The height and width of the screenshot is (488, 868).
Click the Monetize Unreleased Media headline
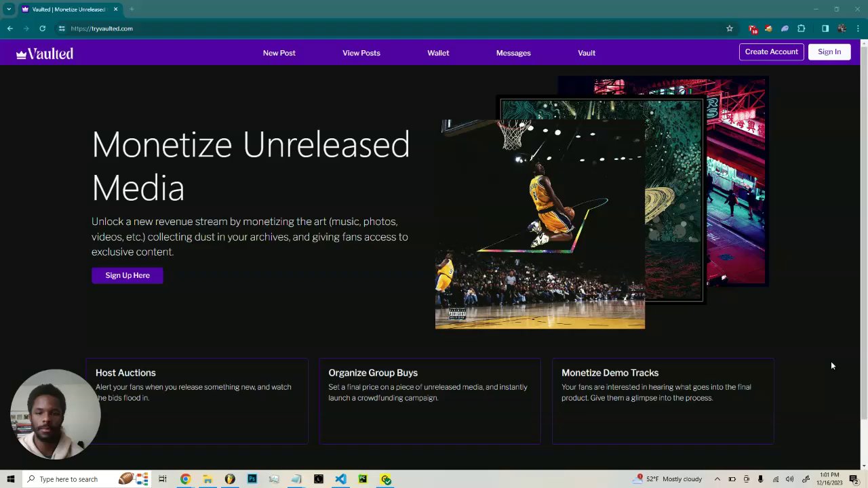[x=251, y=166]
